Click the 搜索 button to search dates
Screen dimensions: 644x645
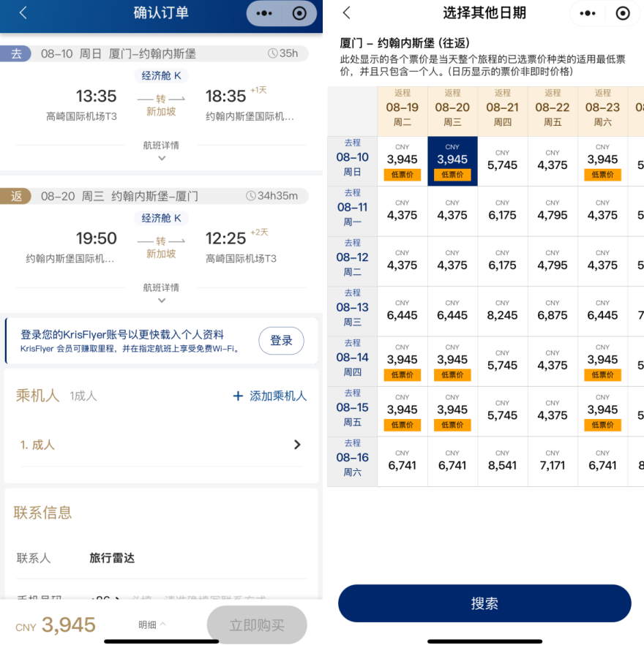(x=484, y=603)
